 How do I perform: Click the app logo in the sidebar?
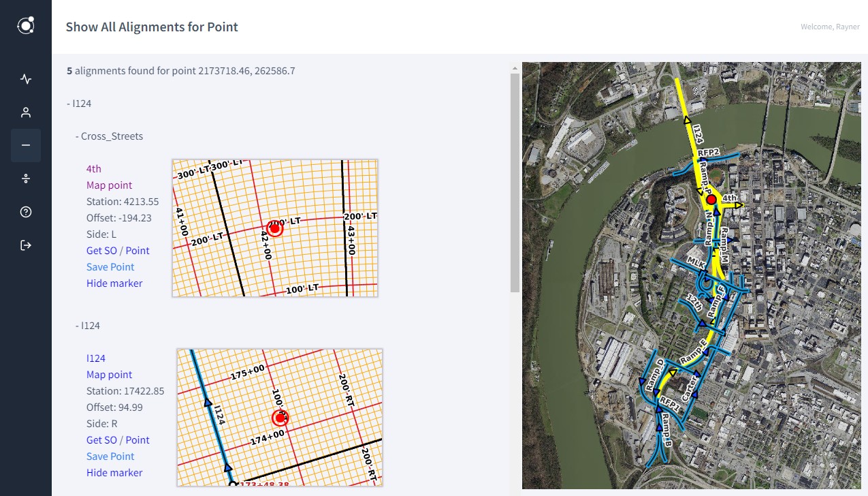coord(26,27)
